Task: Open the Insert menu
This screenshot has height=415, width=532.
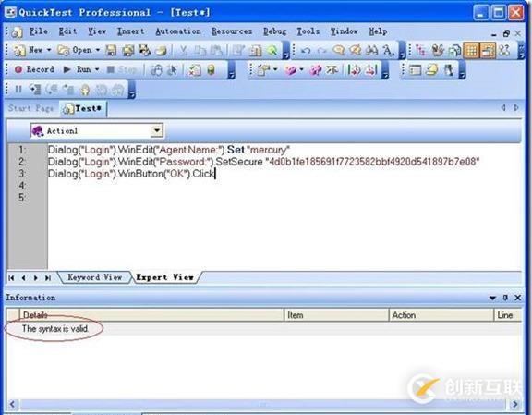Action: (x=130, y=31)
